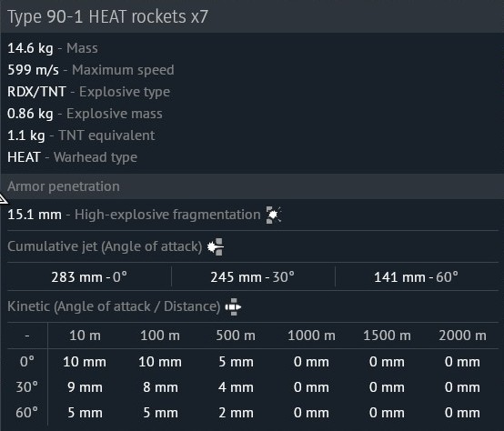Viewport: 504px width, 431px height.
Task: Click the 15.1 mm fragmentation value
Action: coord(35,215)
